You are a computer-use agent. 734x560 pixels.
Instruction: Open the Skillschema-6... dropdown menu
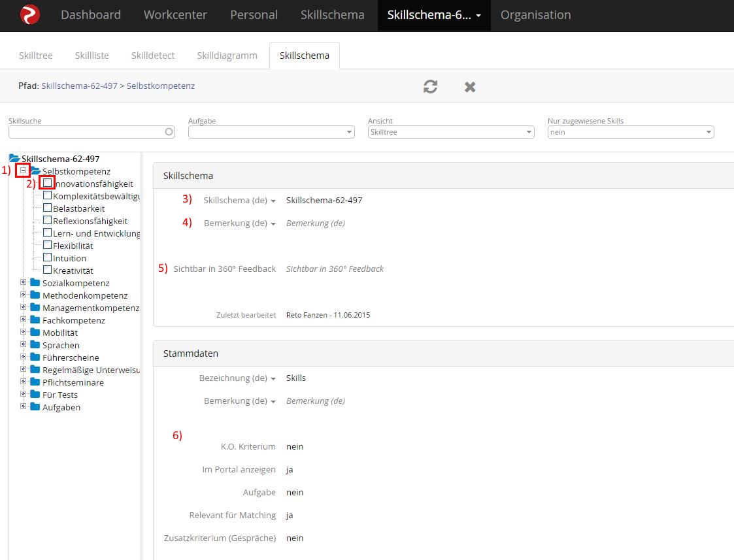click(434, 15)
